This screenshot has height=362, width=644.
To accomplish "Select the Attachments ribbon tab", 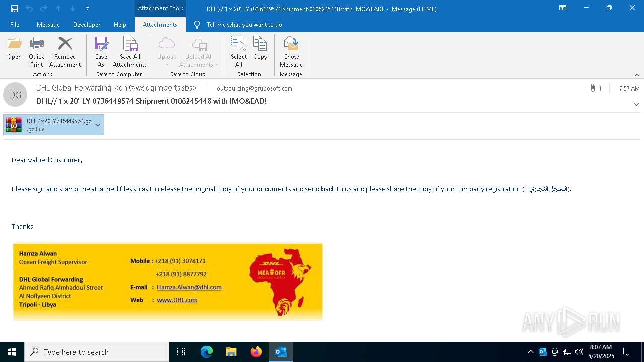I will (x=160, y=25).
